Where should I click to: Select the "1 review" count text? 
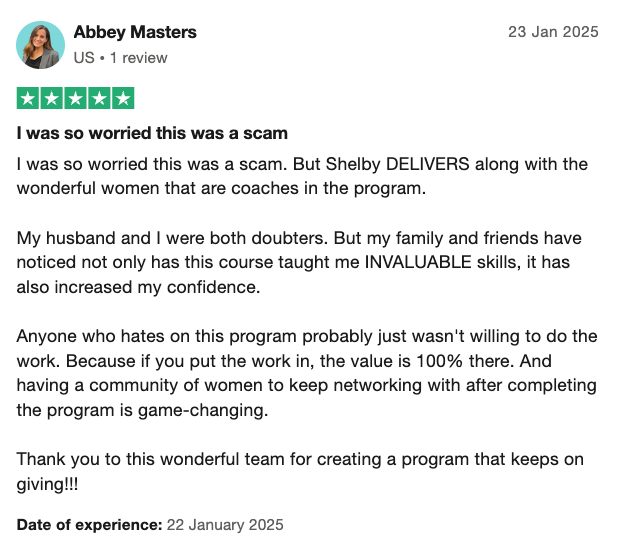click(x=139, y=58)
